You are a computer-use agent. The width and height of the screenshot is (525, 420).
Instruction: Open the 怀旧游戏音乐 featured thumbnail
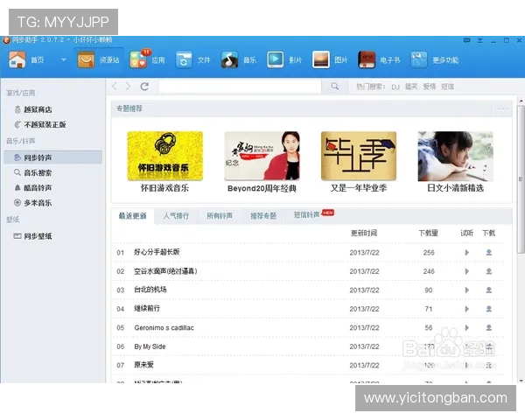[x=164, y=156]
